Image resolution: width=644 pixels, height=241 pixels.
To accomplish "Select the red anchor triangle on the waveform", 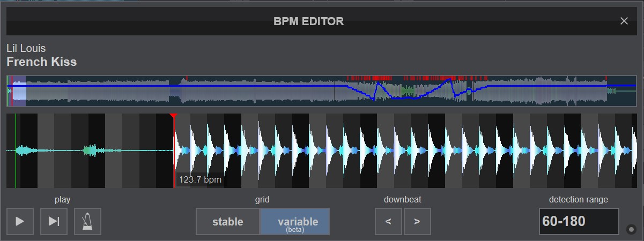I will coord(173,116).
